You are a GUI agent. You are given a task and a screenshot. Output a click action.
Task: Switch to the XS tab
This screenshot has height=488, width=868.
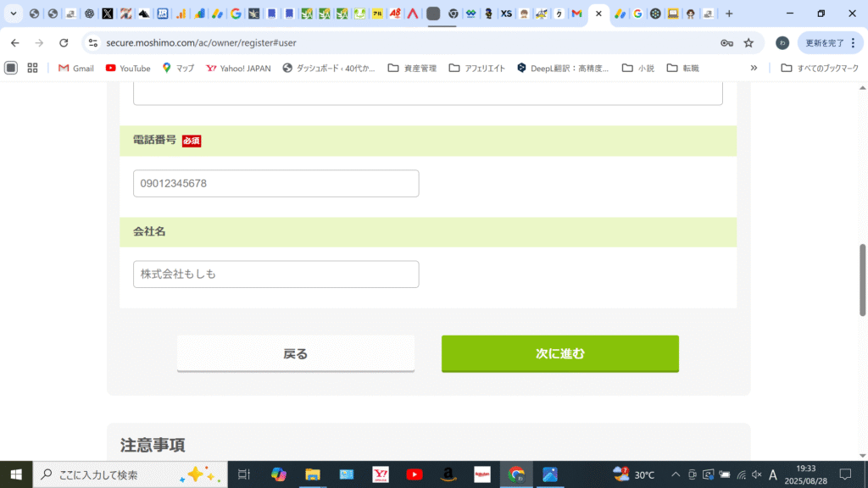[506, 14]
